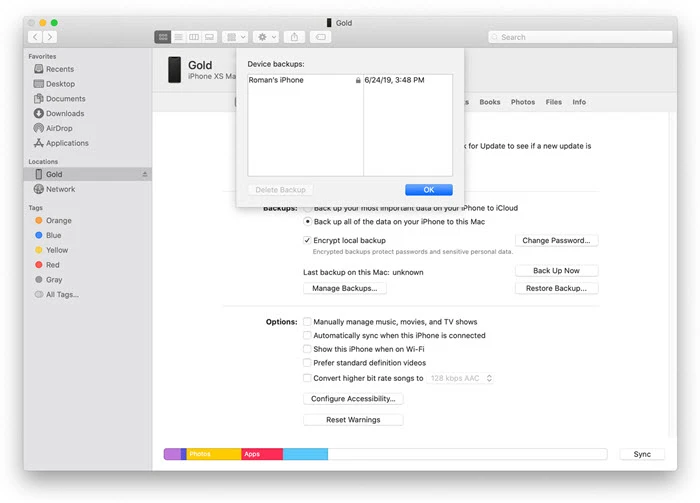This screenshot has height=503, width=700.
Task: Enable Prefer standard definition videos
Action: pyautogui.click(x=307, y=362)
